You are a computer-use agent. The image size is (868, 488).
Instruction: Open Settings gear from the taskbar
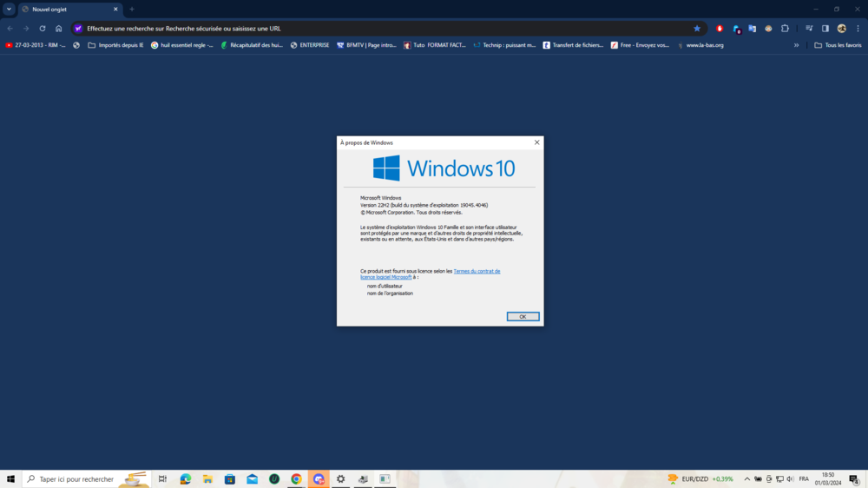340,478
